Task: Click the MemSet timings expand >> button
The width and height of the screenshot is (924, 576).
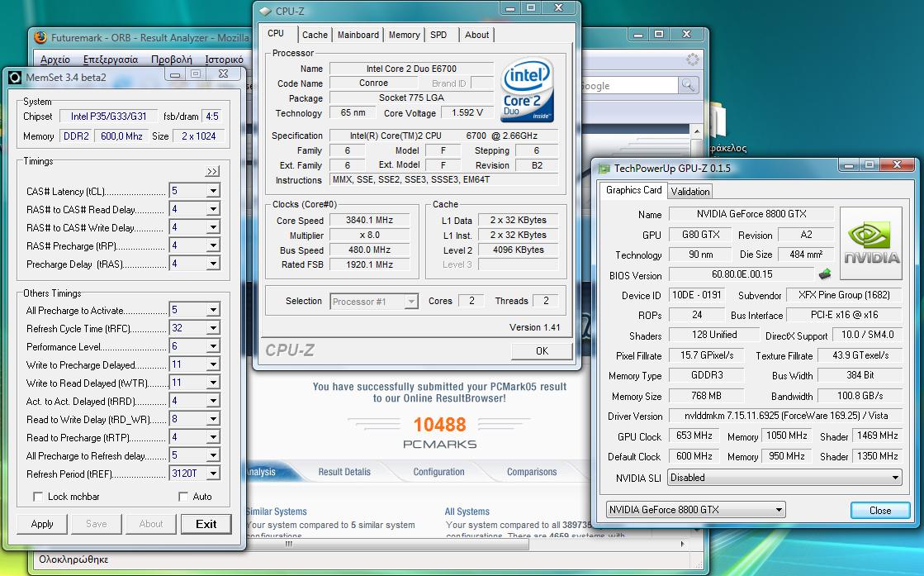Action: click(x=212, y=171)
